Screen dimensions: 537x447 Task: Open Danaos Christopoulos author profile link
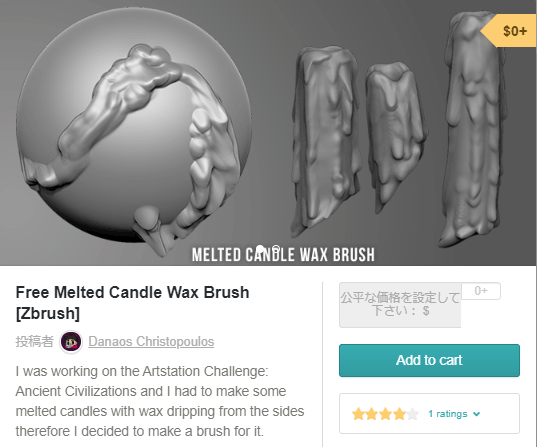[x=151, y=342]
